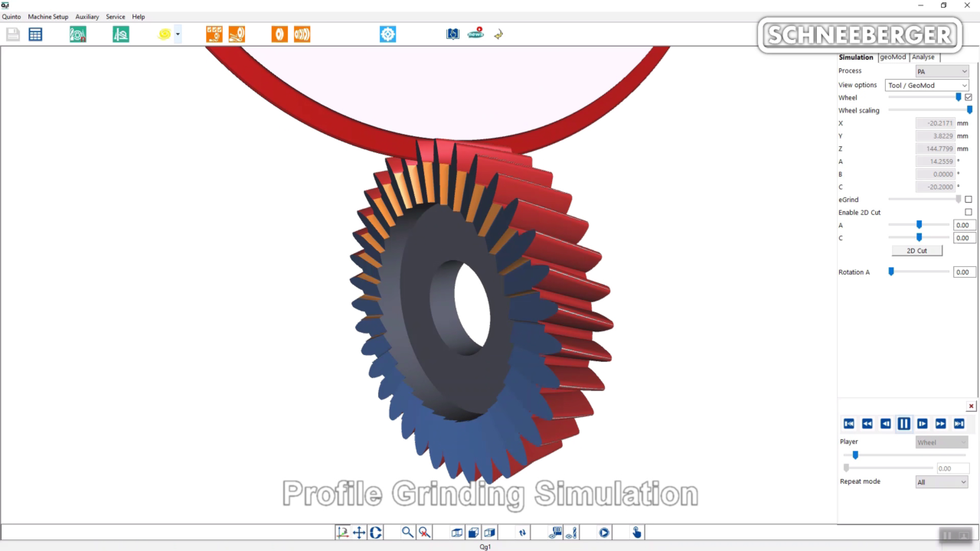Enable the eGrind checkbox

[969, 199]
